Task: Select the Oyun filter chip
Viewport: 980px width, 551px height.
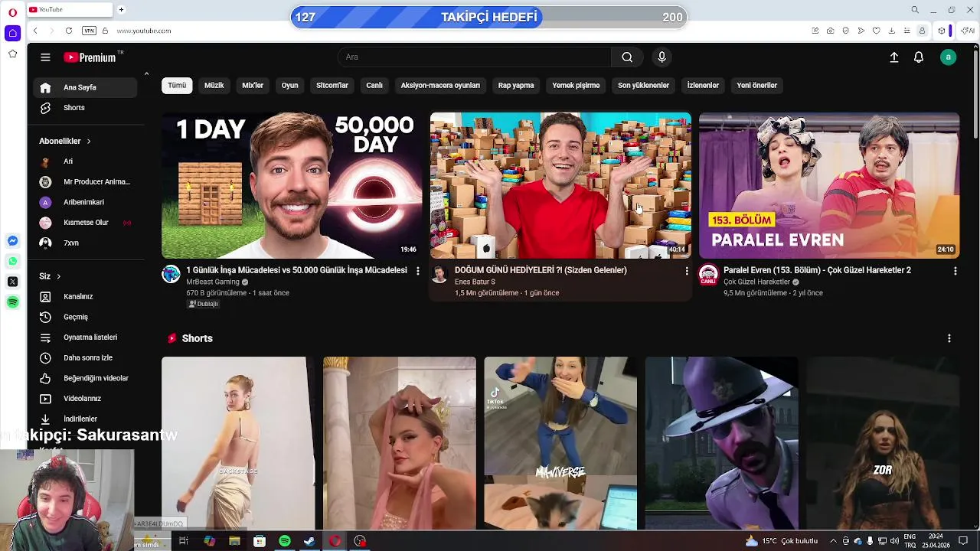Action: pyautogui.click(x=289, y=85)
